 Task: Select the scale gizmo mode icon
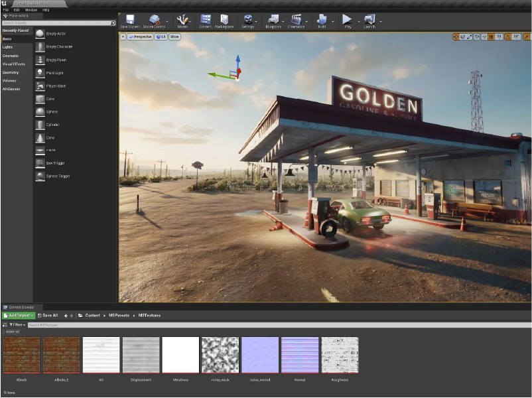[x=470, y=36]
